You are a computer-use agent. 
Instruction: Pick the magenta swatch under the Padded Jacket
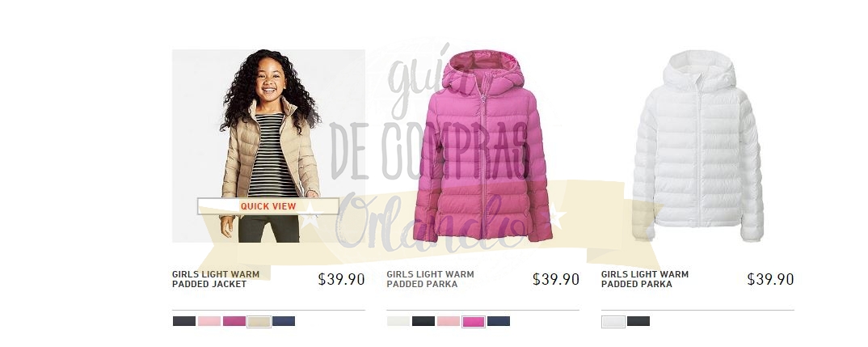point(234,321)
